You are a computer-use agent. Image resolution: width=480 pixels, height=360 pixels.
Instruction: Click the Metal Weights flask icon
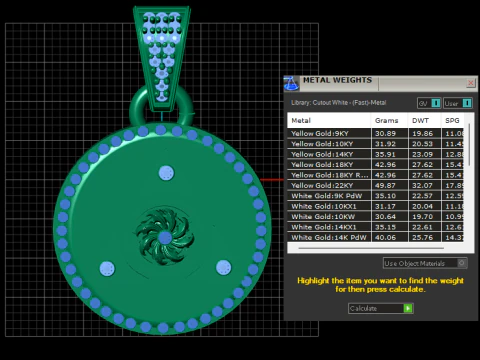coord(291,83)
